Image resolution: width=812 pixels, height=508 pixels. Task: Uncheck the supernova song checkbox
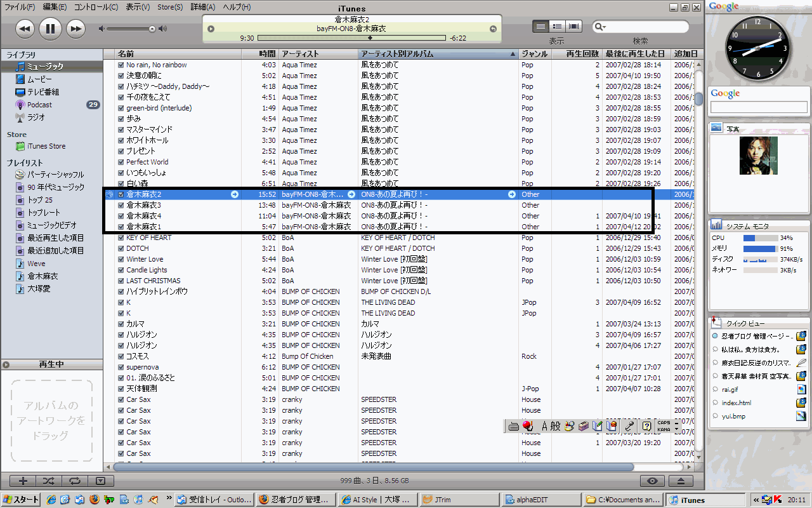(121, 367)
